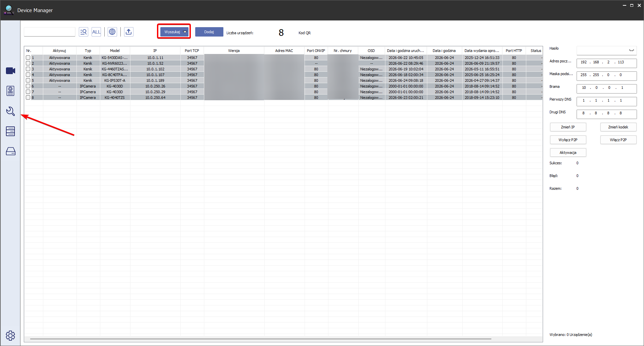Click the subnet mask field
The image size is (644, 346).
(x=606, y=76)
